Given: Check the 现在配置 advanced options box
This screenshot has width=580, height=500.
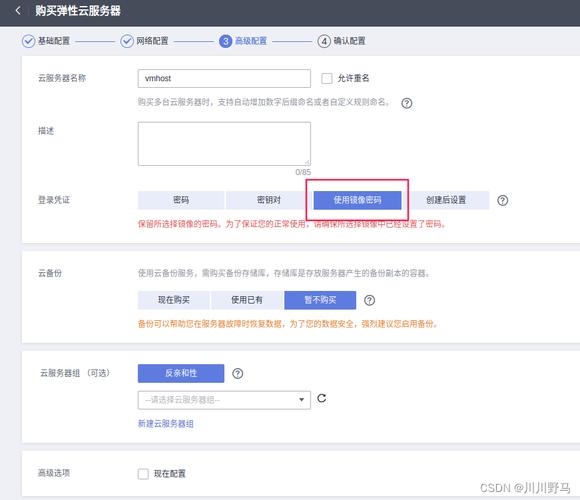Looking at the screenshot, I should coord(143,474).
